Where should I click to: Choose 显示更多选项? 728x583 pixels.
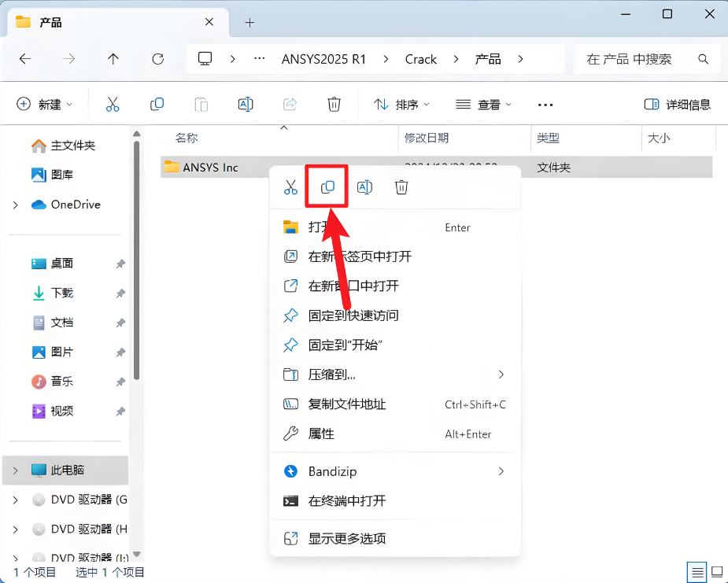point(395,538)
